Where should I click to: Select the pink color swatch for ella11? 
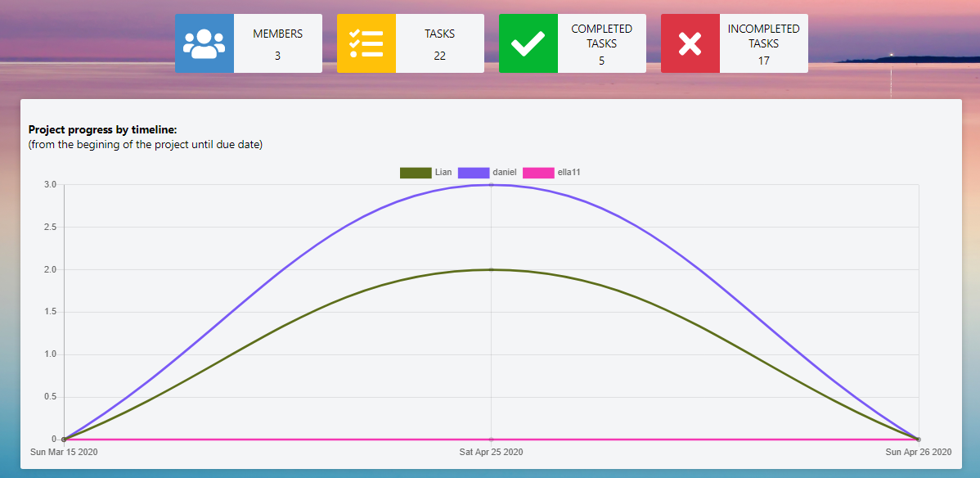[537, 173]
